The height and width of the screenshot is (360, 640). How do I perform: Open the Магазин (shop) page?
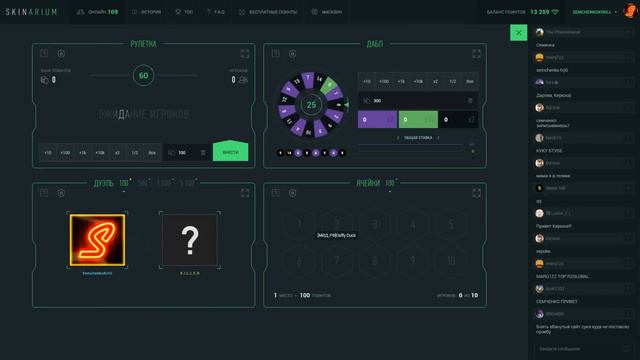[327, 12]
